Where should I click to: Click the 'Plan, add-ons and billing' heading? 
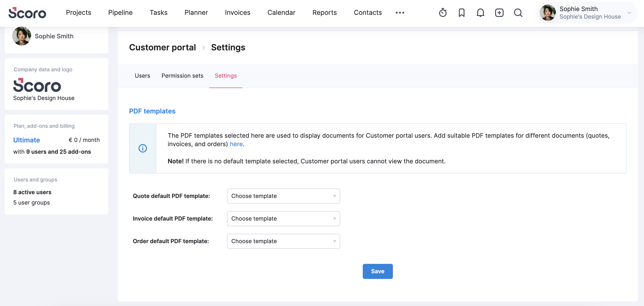(x=44, y=126)
